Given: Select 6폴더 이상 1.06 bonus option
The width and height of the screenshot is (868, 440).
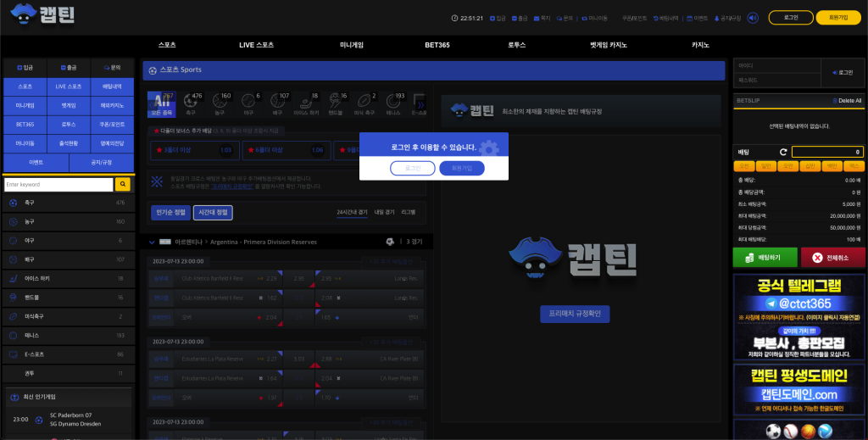Looking at the screenshot, I should coord(287,150).
